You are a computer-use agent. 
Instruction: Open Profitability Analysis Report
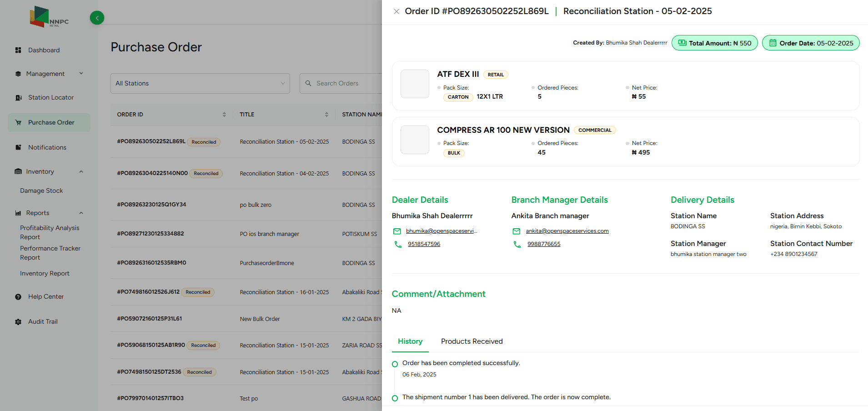click(x=50, y=232)
